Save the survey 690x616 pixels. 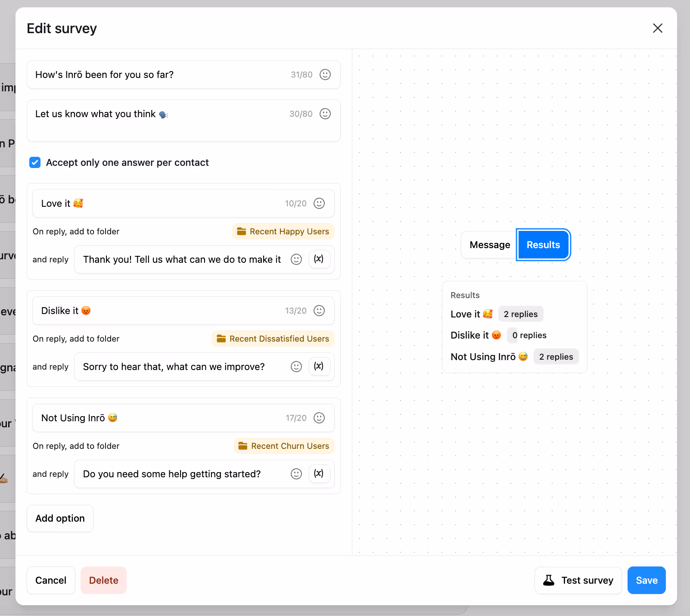646,580
